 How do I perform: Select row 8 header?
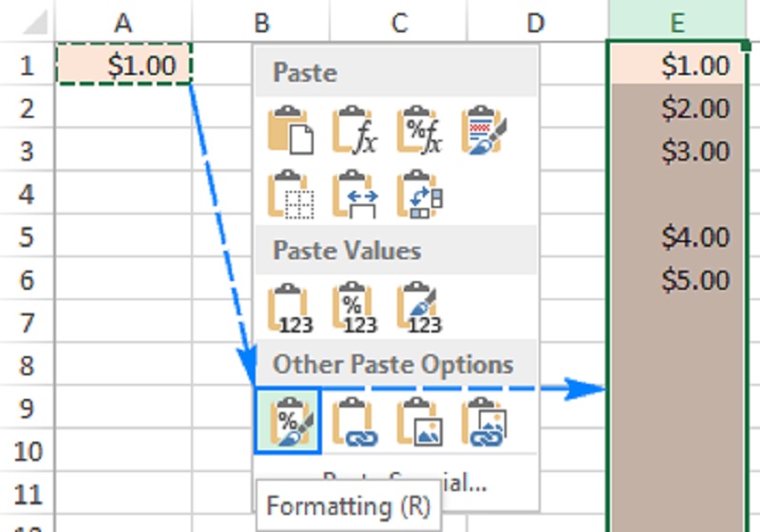click(x=28, y=365)
